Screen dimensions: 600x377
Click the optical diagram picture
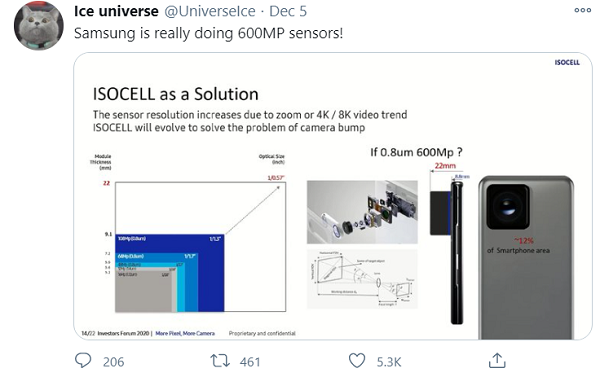pyautogui.click(x=362, y=279)
